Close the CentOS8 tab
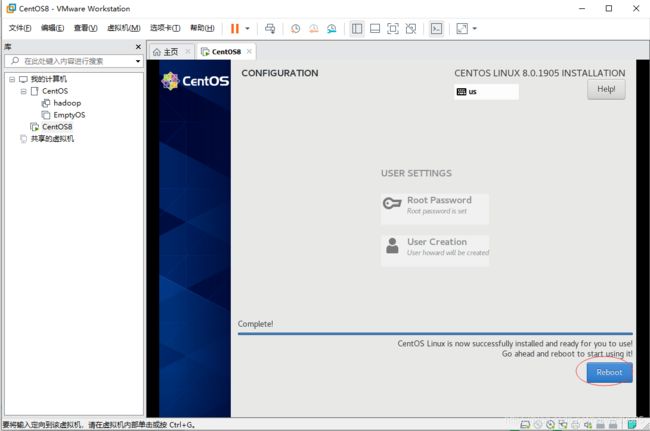650x431 pixels. point(249,51)
